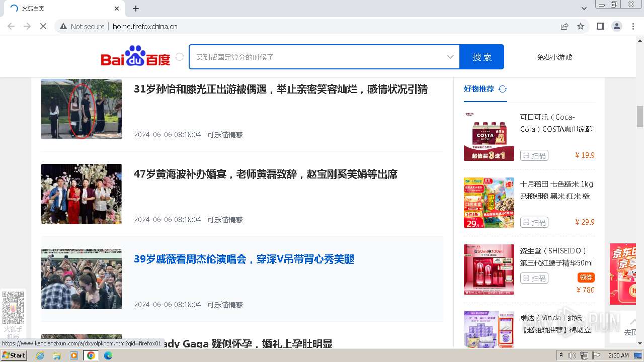Viewport: 644px width, 362px height.
Task: Open 十月稻田 rice product image
Action: click(x=489, y=203)
